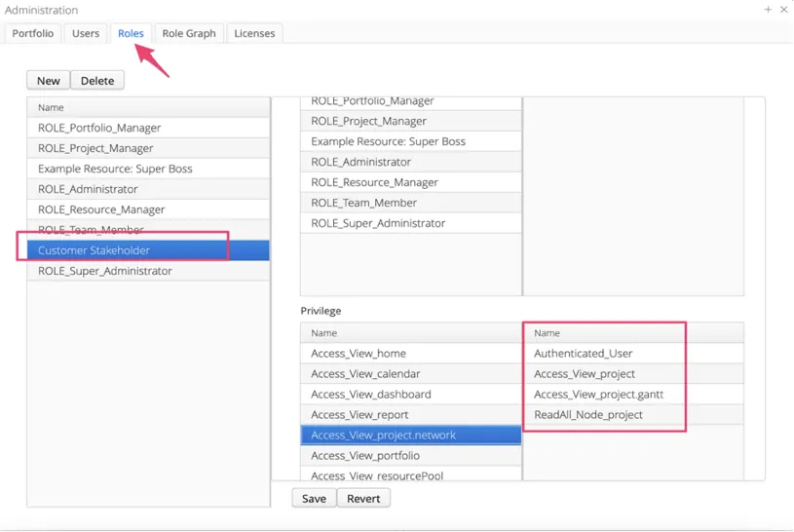
Task: Select assigned Authenticated_User privilege
Action: click(633, 353)
